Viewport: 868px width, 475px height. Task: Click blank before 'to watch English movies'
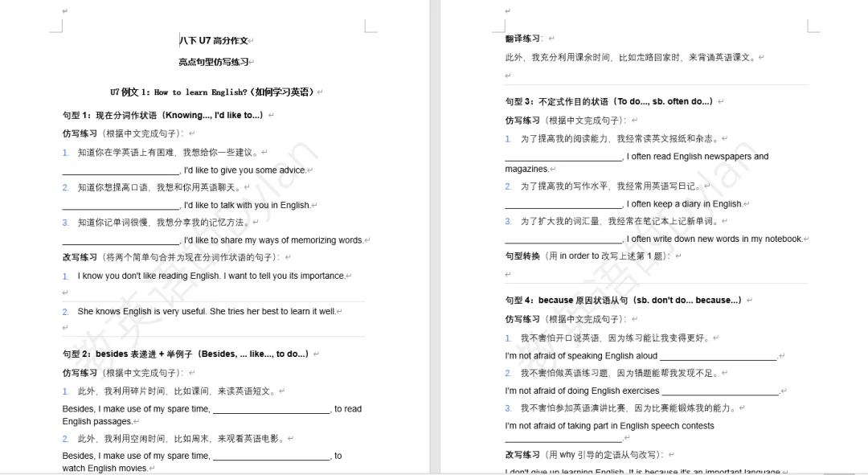272,457
